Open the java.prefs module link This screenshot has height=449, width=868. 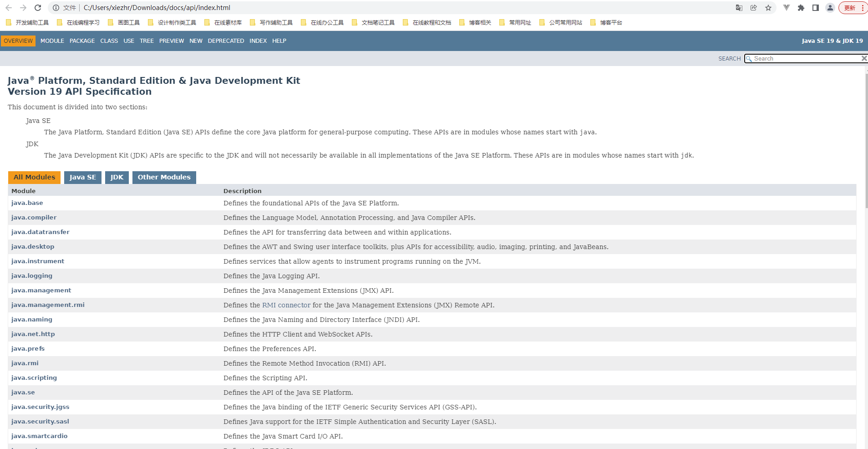click(x=28, y=349)
